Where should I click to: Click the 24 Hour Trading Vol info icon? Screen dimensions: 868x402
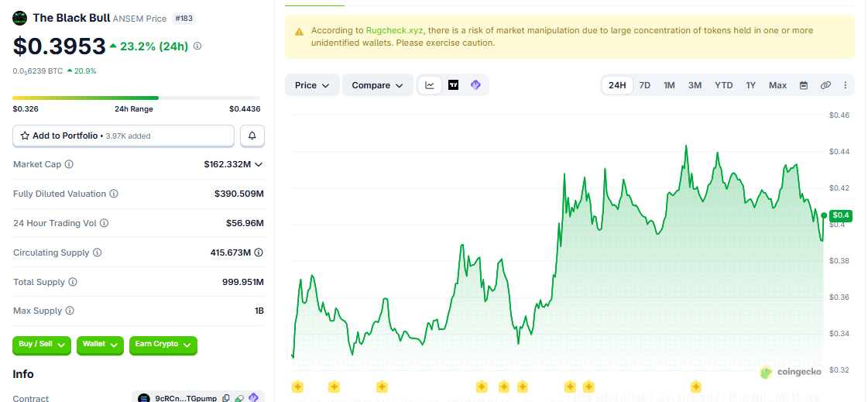104,223
